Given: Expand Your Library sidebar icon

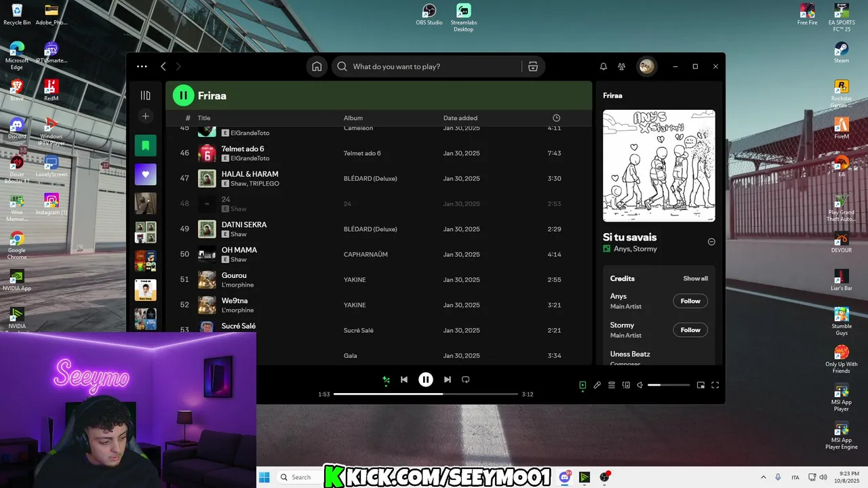Looking at the screenshot, I should (145, 96).
